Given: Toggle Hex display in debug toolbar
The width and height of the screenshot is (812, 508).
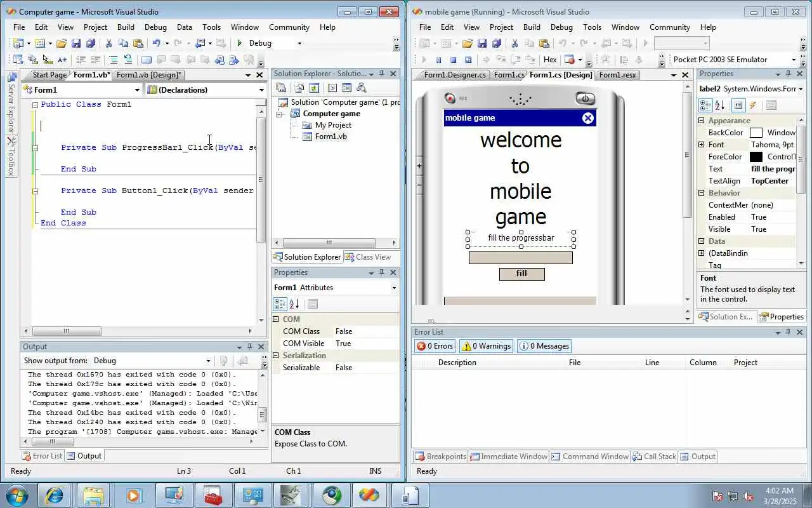Looking at the screenshot, I should pyautogui.click(x=550, y=60).
